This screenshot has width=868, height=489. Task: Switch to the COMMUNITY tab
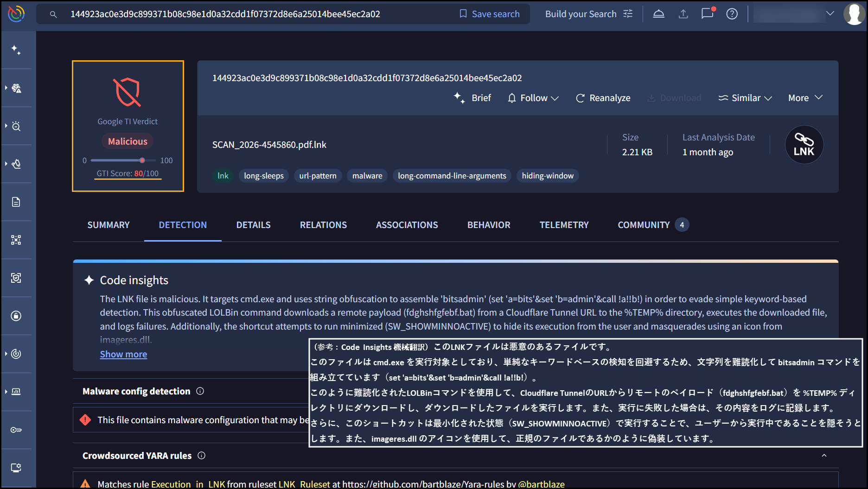653,225
